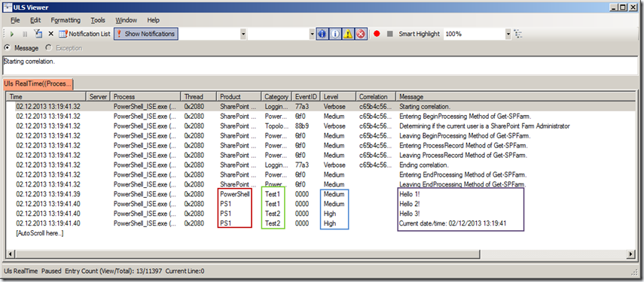Toggle the red critical error level icon
The height and width of the screenshot is (282, 644).
point(360,34)
